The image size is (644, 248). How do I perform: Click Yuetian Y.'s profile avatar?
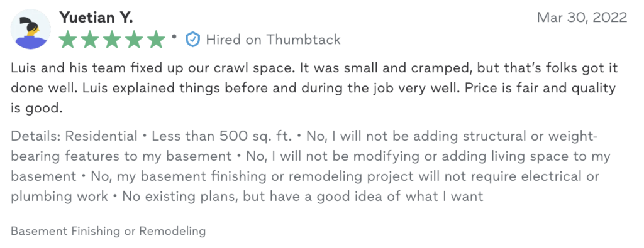tap(30, 29)
